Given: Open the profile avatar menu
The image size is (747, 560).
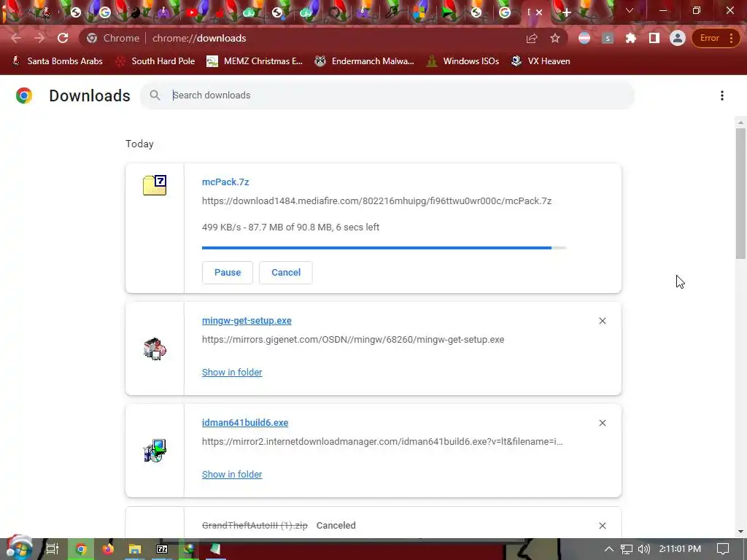Looking at the screenshot, I should [677, 38].
